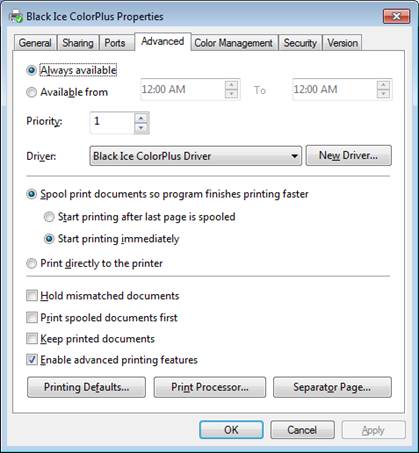
Task: Check Print spooled documents first
Action: point(32,317)
